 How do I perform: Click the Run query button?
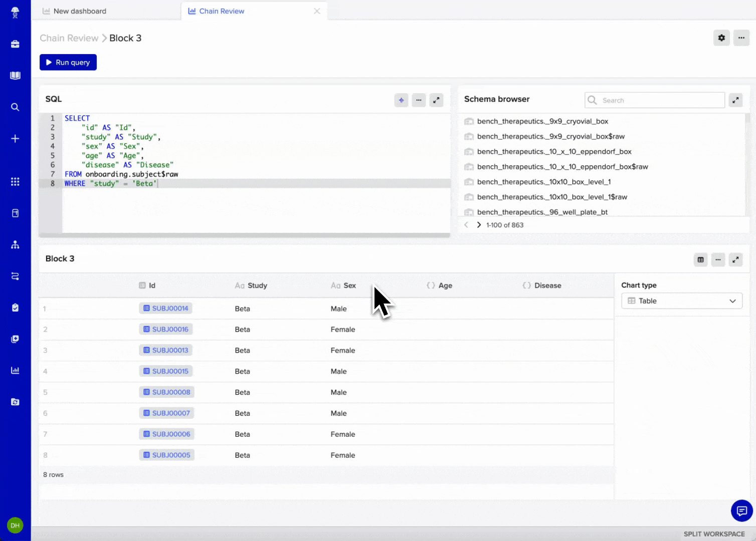pyautogui.click(x=68, y=62)
